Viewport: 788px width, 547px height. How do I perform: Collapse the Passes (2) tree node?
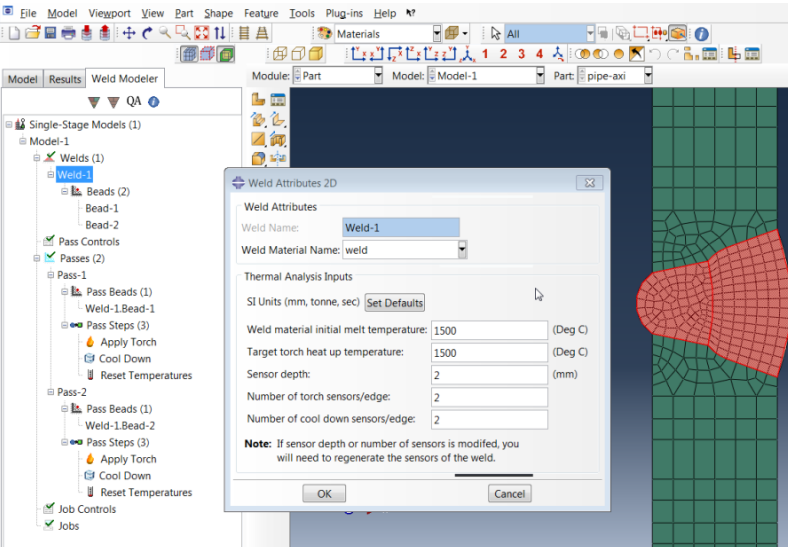coord(37,258)
